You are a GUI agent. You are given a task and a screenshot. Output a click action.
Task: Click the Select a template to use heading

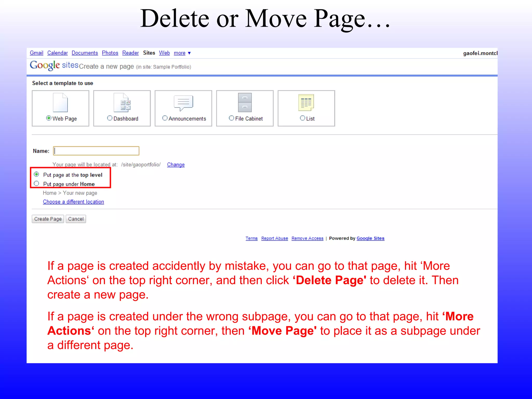tap(63, 83)
